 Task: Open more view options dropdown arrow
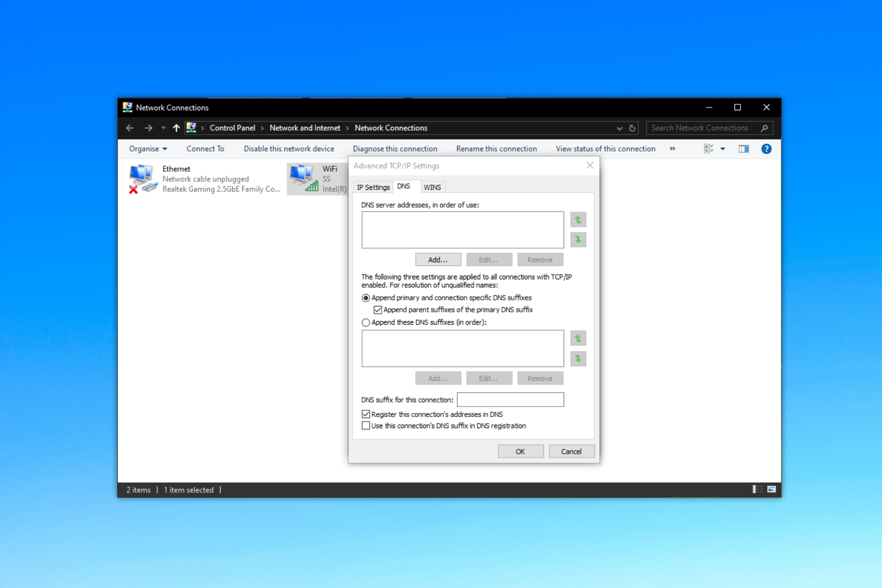pos(723,149)
